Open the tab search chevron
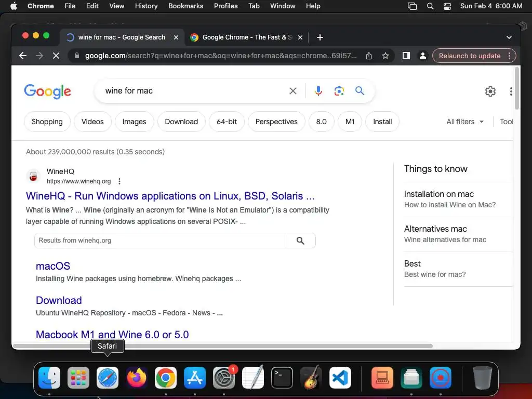 pyautogui.click(x=509, y=37)
